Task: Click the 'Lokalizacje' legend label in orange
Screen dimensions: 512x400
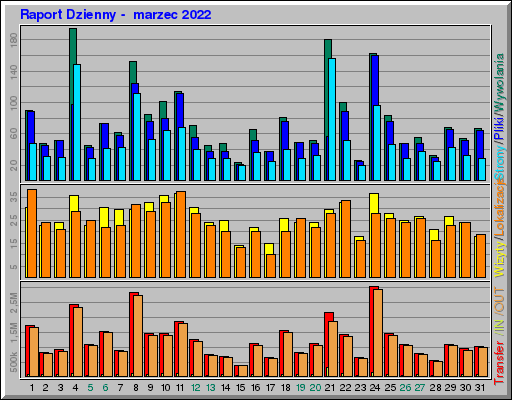Action: pyautogui.click(x=499, y=208)
